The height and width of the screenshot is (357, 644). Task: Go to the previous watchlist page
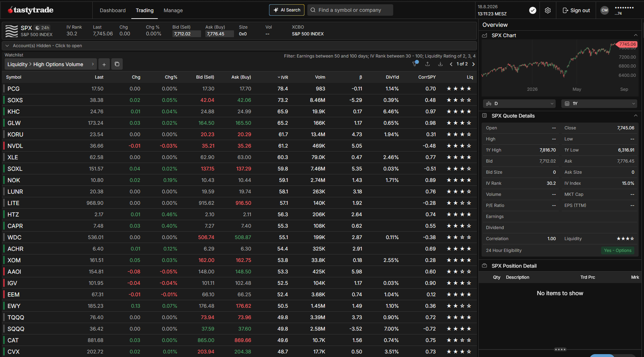tap(451, 64)
